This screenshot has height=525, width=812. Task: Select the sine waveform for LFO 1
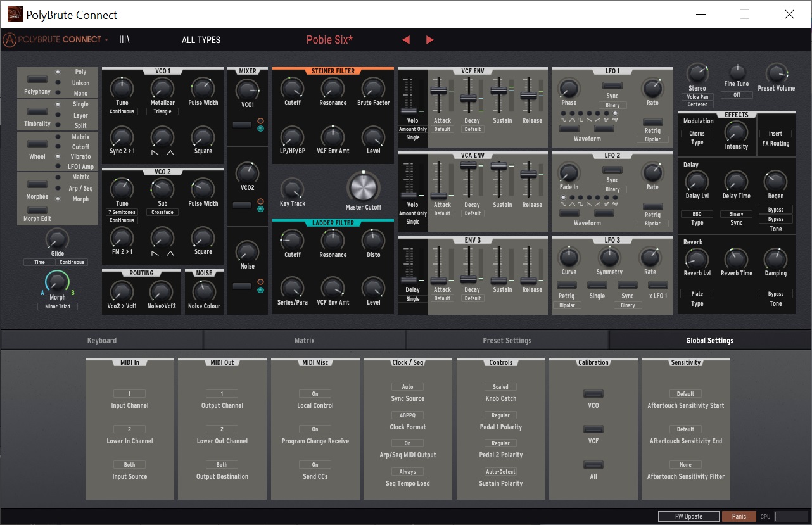563,113
